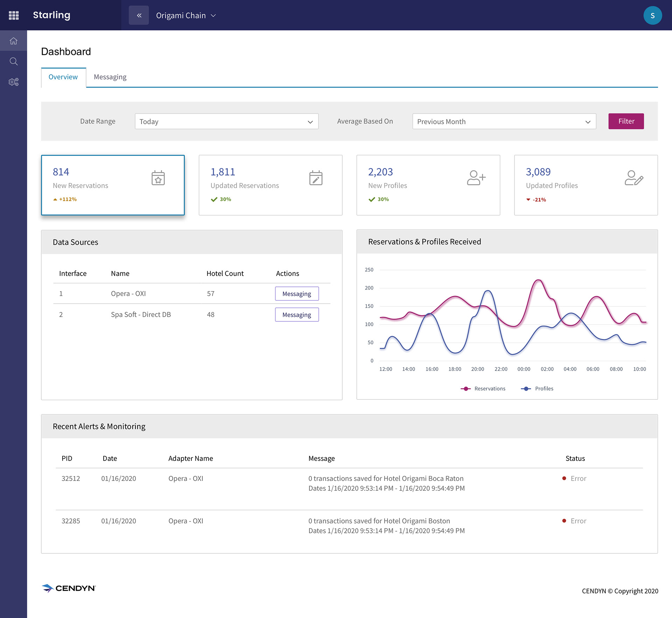Image resolution: width=672 pixels, height=618 pixels.
Task: Open the 'Previous Month' average dropdown
Action: click(x=504, y=121)
